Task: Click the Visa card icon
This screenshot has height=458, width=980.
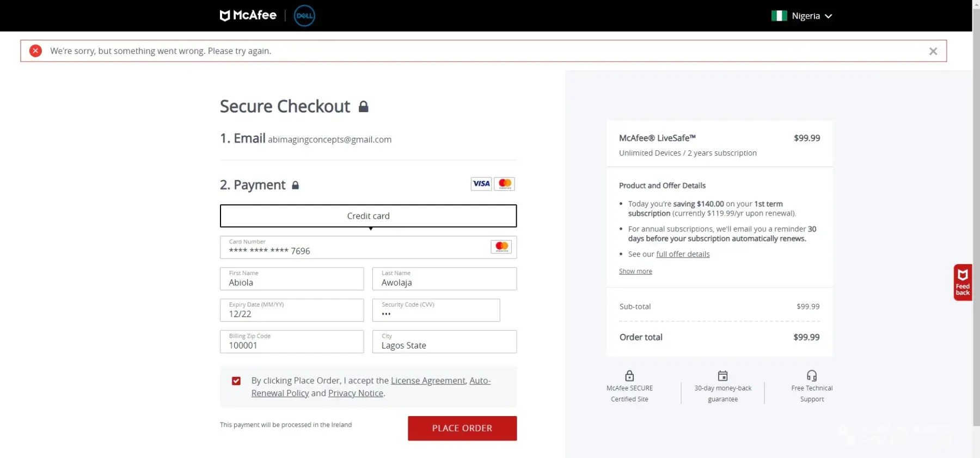Action: tap(481, 184)
